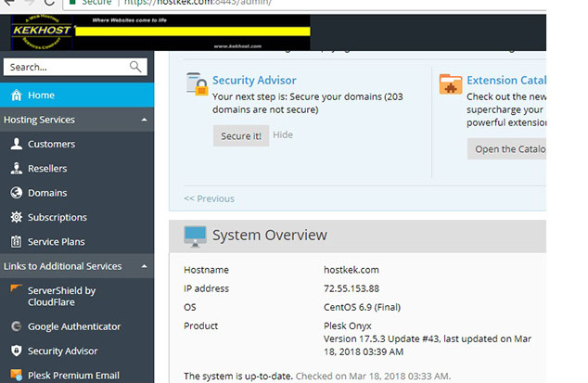The height and width of the screenshot is (383, 588).
Task: Click the Domains globe icon
Action: tap(16, 193)
